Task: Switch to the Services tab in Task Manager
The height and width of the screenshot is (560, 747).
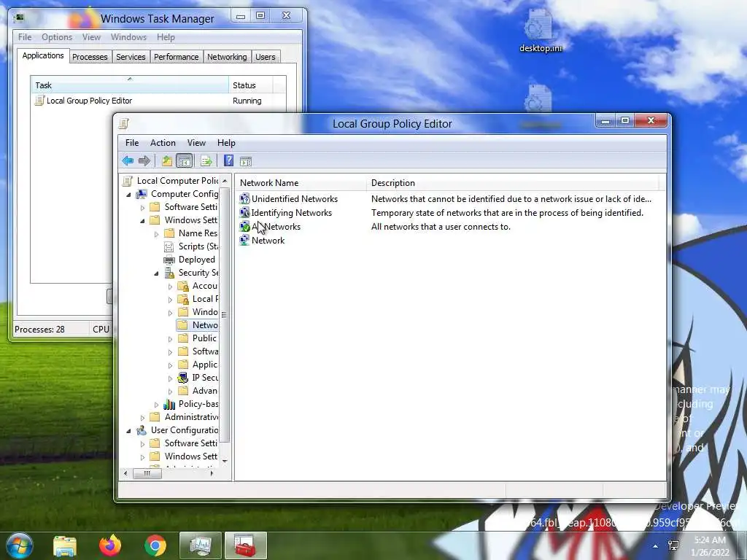Action: click(131, 57)
